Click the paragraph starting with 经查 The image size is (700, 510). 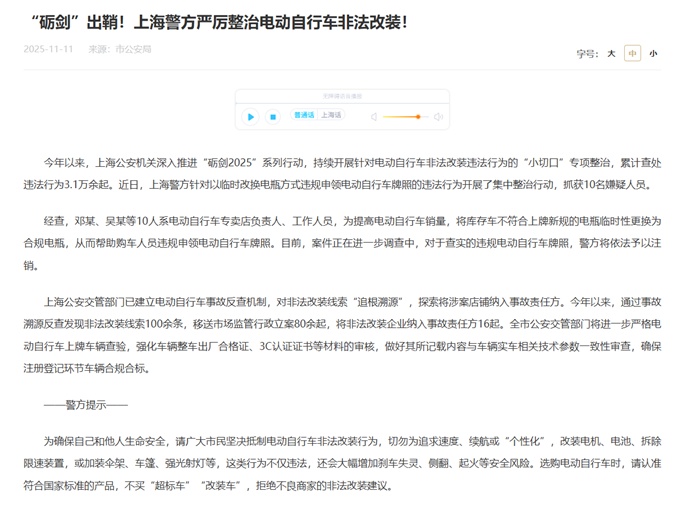click(350, 242)
